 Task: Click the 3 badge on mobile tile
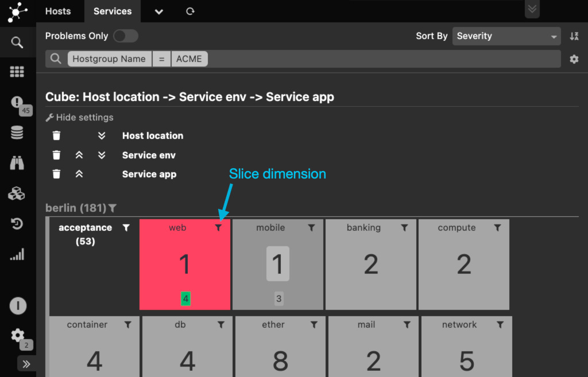278,299
